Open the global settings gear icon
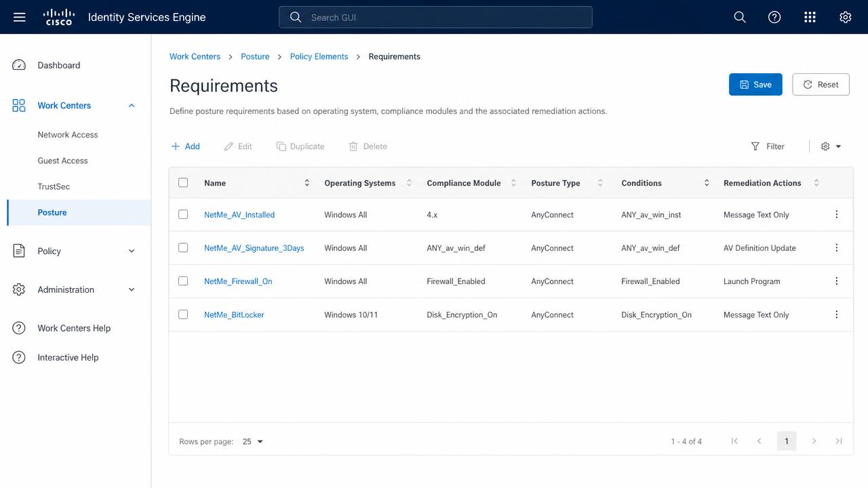Screen dimensions: 868x488 click(845, 17)
